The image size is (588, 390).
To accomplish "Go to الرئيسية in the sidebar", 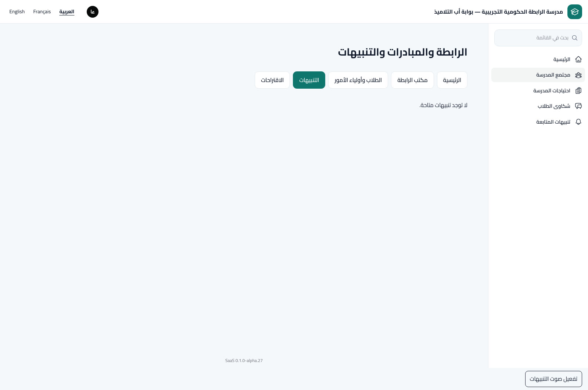I will pyautogui.click(x=538, y=59).
